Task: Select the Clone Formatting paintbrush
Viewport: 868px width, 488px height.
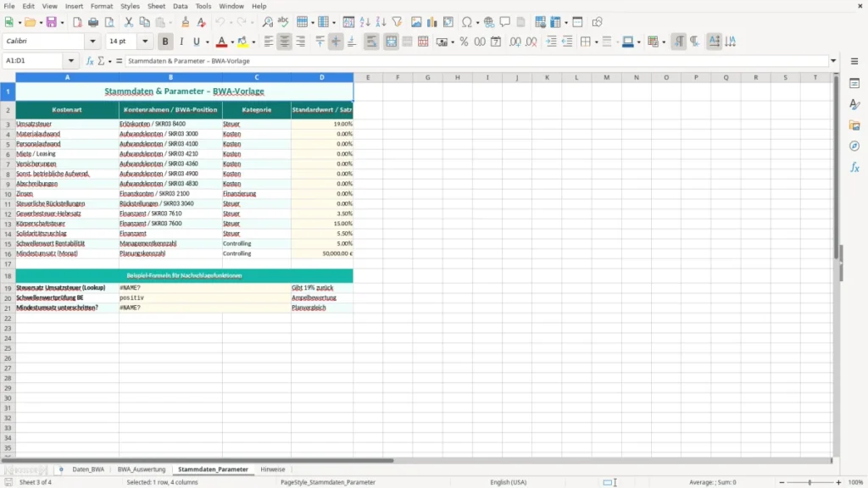Action: (186, 22)
